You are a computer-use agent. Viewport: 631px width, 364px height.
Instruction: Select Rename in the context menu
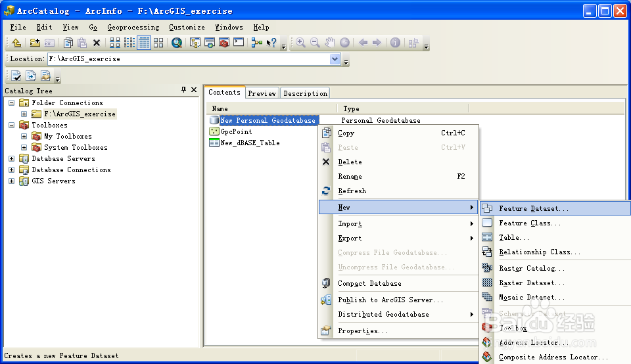(398, 177)
